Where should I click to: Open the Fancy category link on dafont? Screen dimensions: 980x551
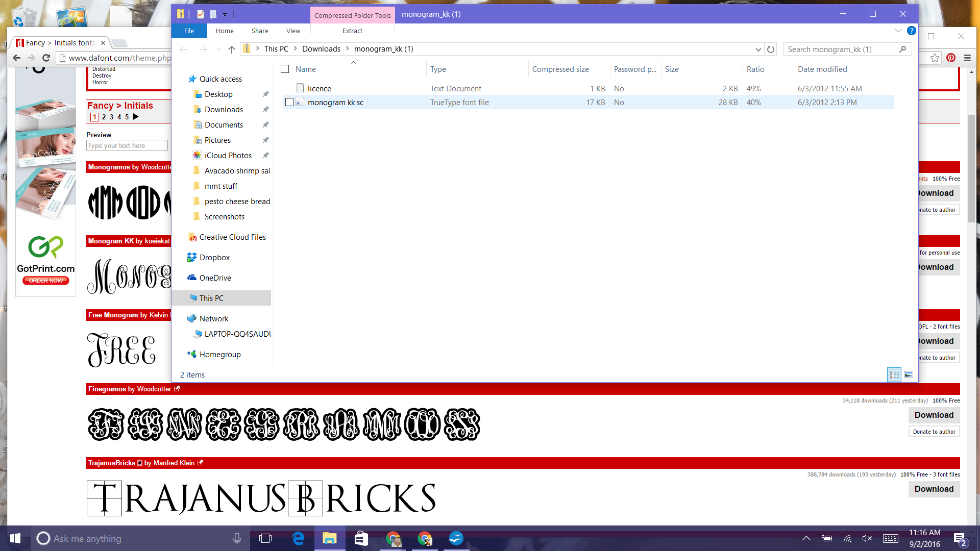pyautogui.click(x=101, y=106)
